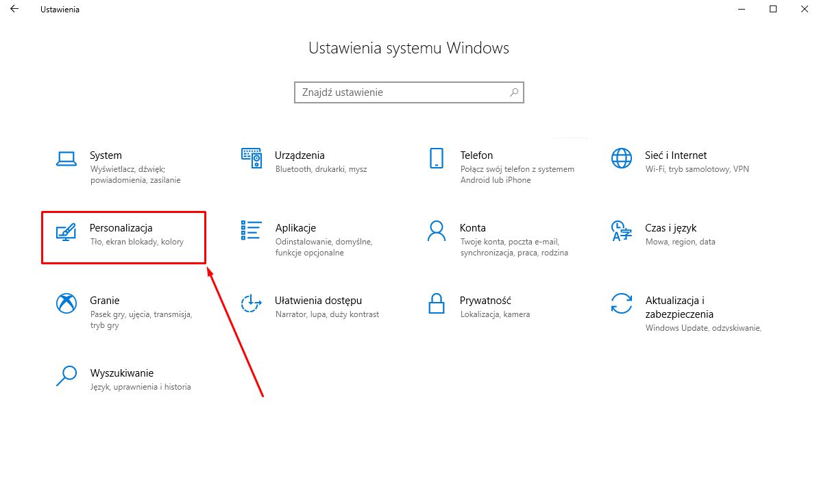Click the System laptop icon
This screenshot has height=504, width=817.
coord(66,159)
